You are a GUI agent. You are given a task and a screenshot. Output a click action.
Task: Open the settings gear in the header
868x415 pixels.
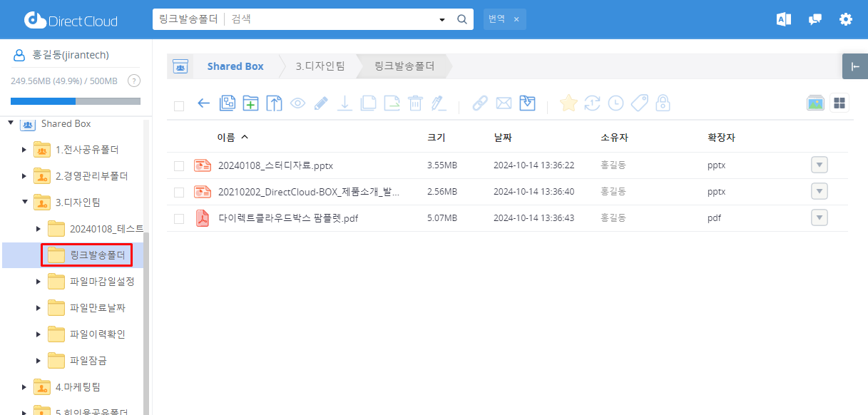[x=845, y=19]
